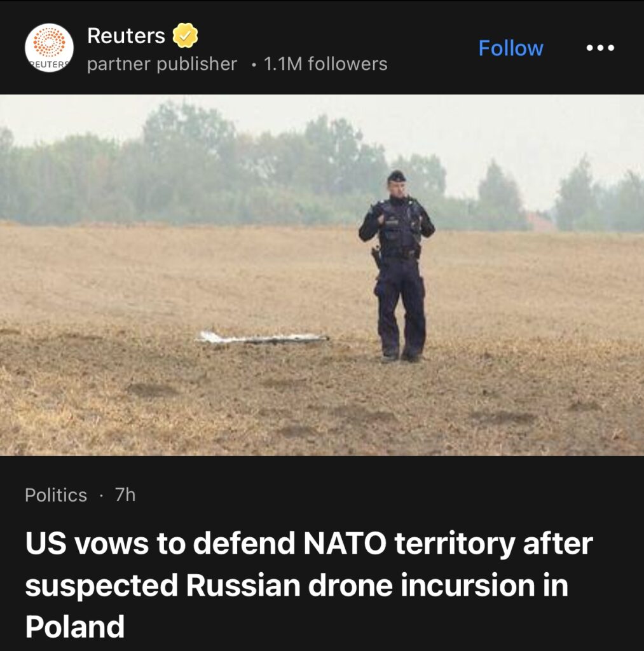View the 1.1M followers count
Viewport: 644px width, 651px height.
coord(325,64)
